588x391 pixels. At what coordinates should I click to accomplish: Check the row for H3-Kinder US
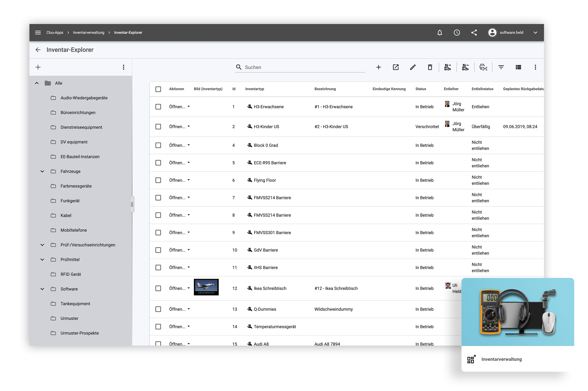pyautogui.click(x=158, y=127)
